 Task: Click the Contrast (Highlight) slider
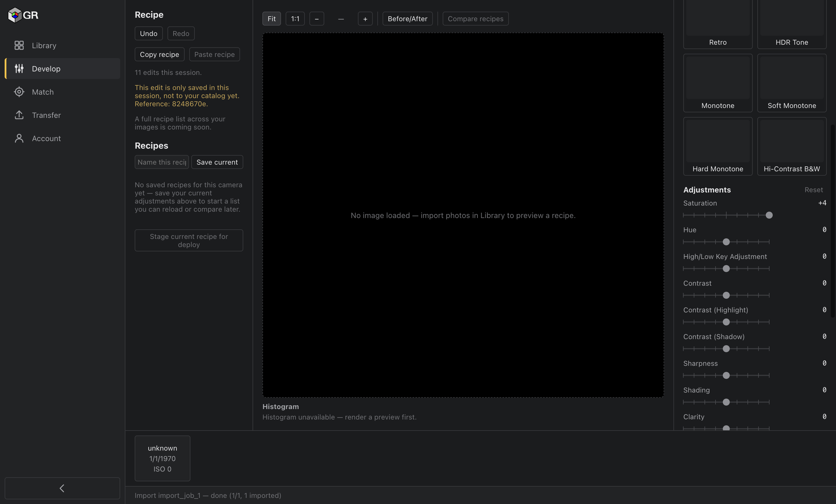click(x=726, y=322)
